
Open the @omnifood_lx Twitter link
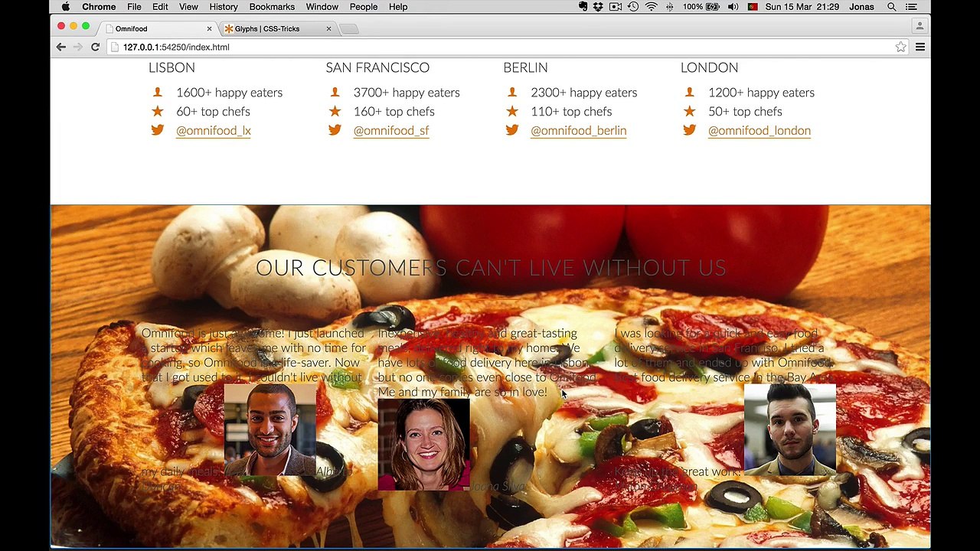[214, 131]
